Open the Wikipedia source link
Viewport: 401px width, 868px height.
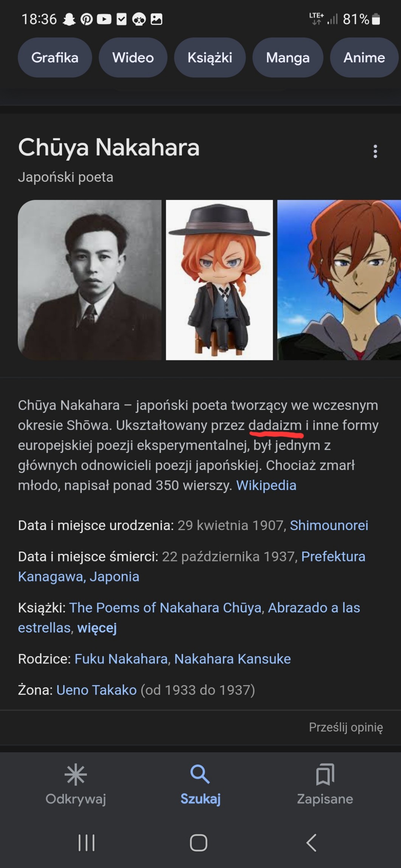coord(266,485)
